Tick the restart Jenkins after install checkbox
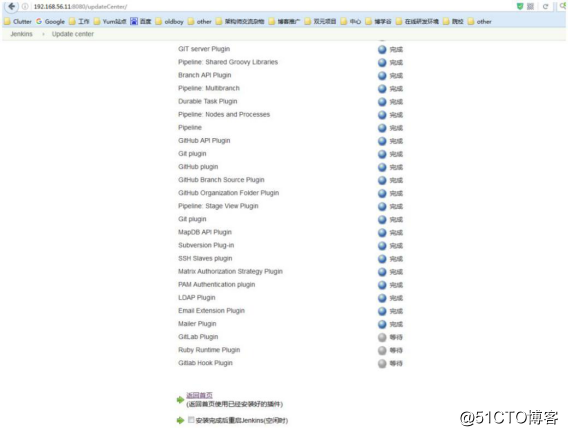This screenshot has height=436, width=568. click(191, 420)
